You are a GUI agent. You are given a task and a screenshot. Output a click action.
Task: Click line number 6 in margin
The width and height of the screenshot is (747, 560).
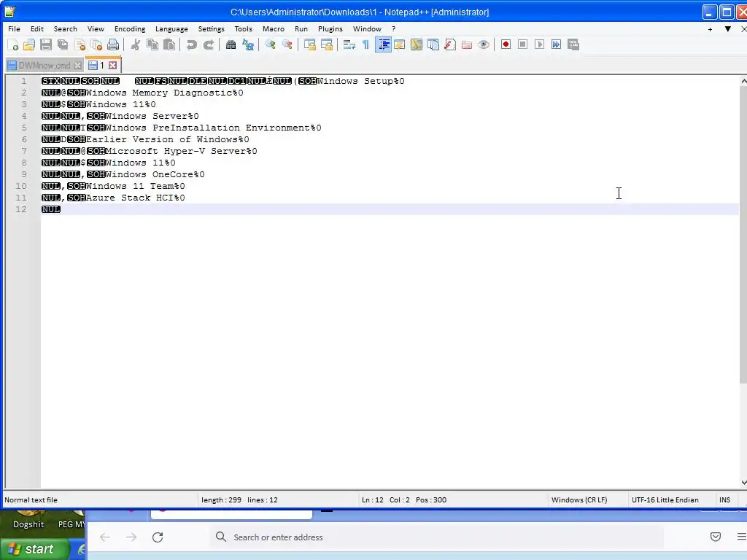[24, 139]
